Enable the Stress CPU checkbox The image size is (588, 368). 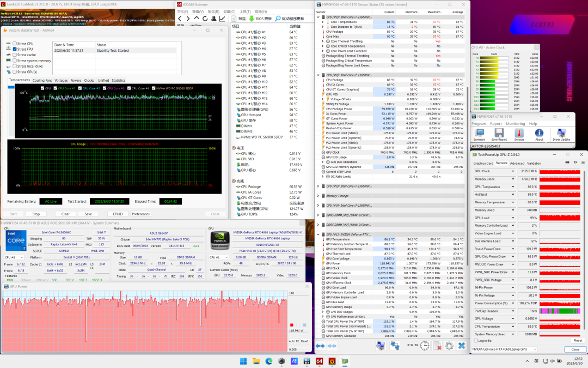(15, 43)
